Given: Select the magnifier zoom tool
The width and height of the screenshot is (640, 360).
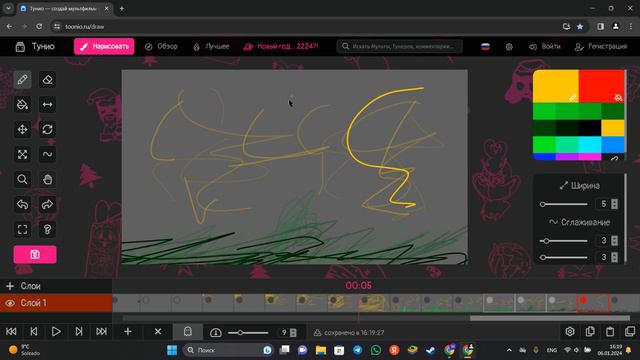Looking at the screenshot, I should [x=22, y=179].
